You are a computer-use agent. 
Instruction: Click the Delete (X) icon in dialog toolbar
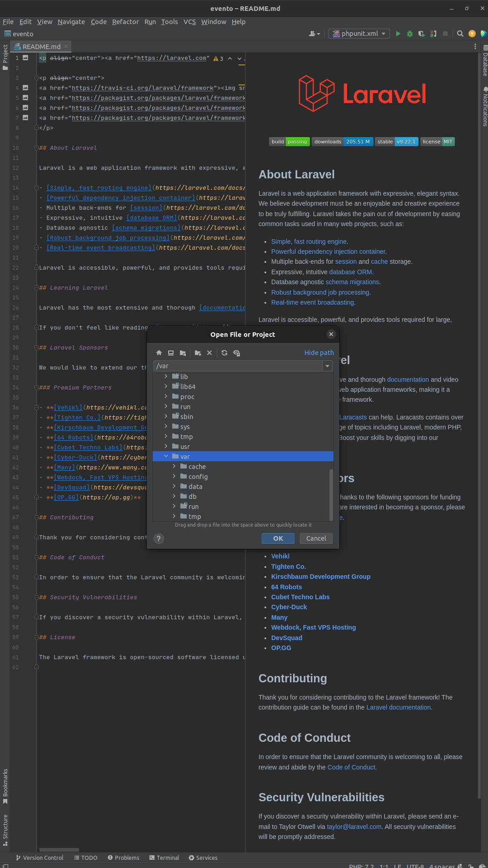209,353
